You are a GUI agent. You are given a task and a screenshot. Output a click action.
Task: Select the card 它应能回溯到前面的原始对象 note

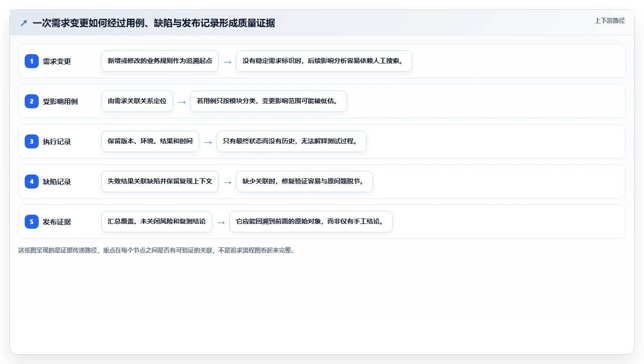(311, 222)
